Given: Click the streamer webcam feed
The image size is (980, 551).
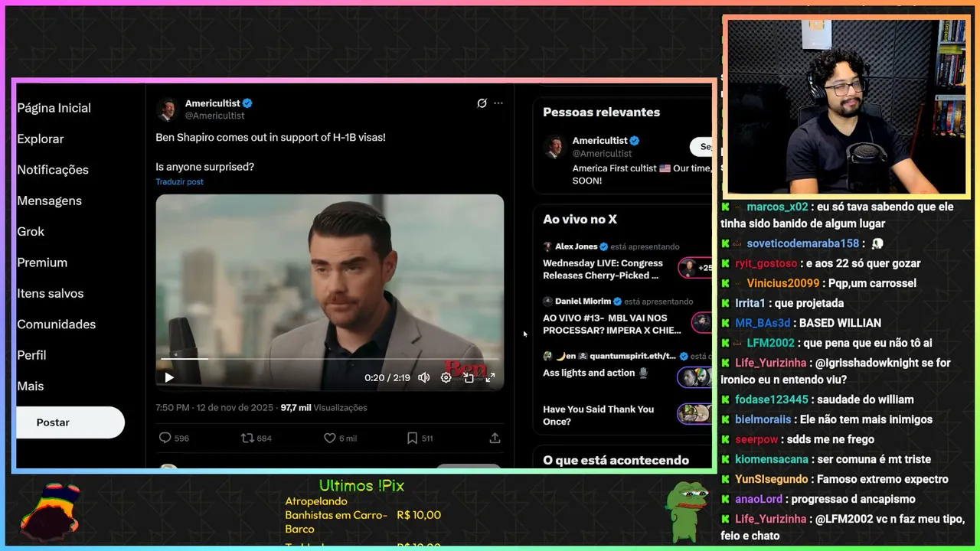Looking at the screenshot, I should [846, 107].
